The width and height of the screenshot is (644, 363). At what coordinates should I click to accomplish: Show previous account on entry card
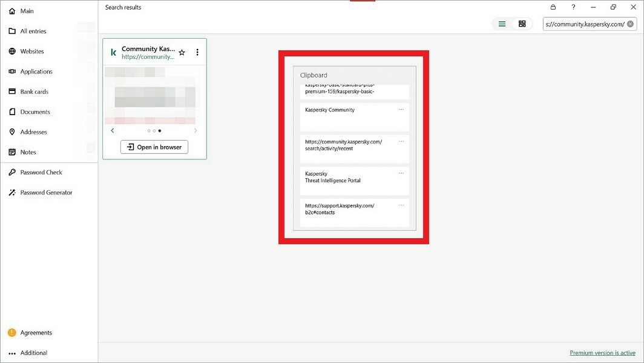point(113,131)
